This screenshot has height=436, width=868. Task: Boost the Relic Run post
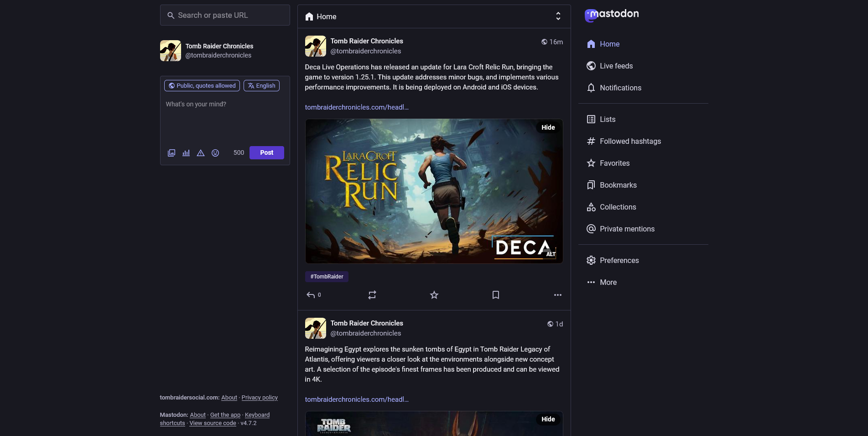click(x=372, y=295)
